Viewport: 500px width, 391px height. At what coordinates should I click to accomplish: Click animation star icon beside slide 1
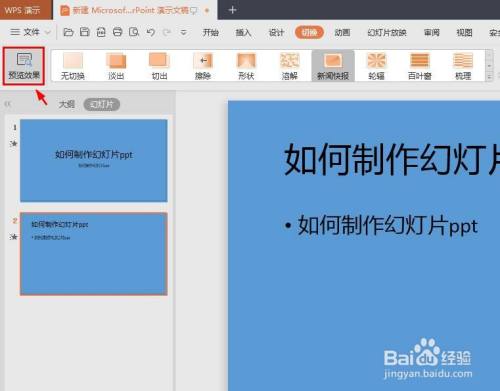coord(14,144)
